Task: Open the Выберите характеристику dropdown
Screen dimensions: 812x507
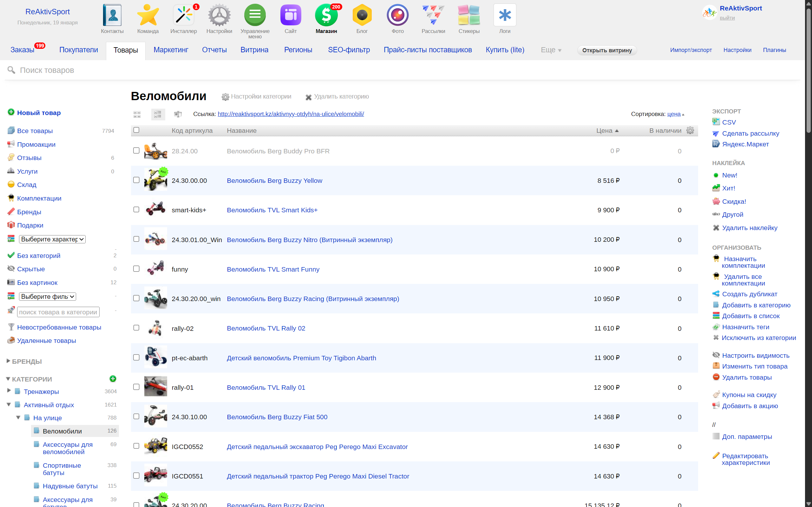Action: pyautogui.click(x=52, y=239)
